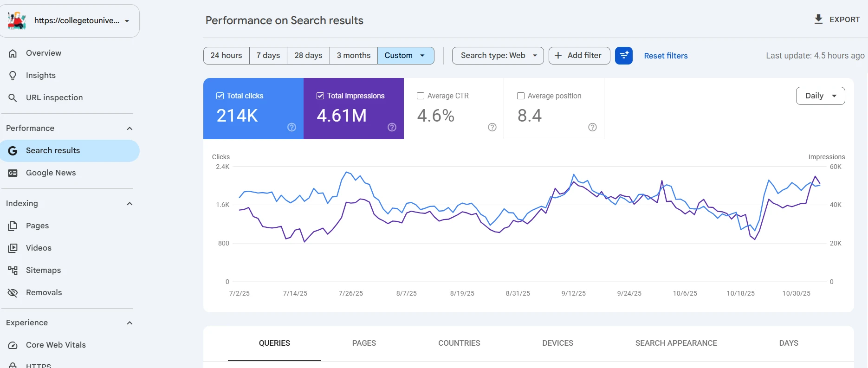Open the Daily granularity dropdown

(820, 96)
